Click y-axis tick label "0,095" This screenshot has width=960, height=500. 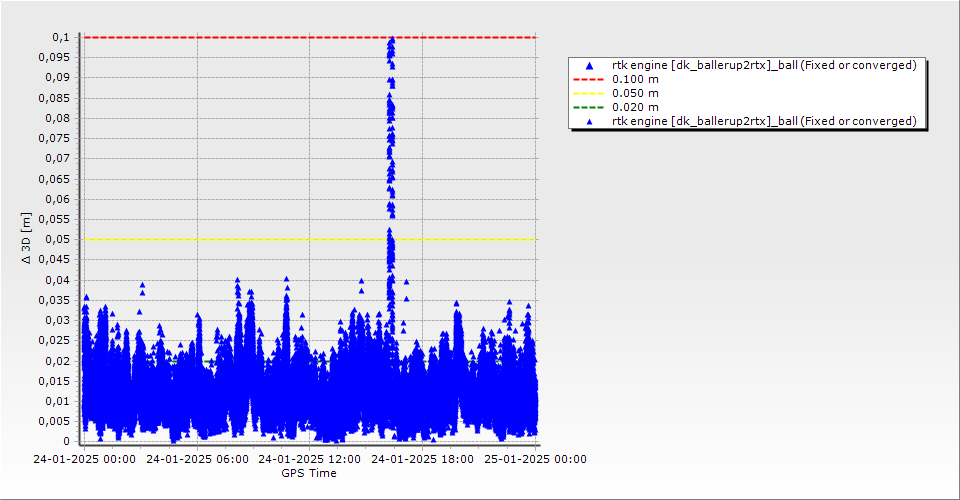click(x=54, y=58)
